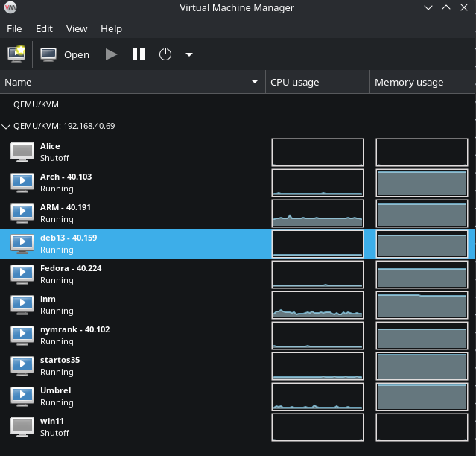476x456 pixels.
Task: Click the deb13 - 40.159 VM icon
Action: pyautogui.click(x=22, y=244)
